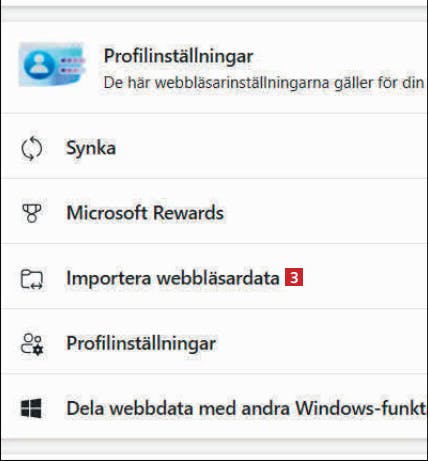Viewport: 428px width, 461px height.
Task: Open Profilinställningar in the list
Action: tap(214, 342)
